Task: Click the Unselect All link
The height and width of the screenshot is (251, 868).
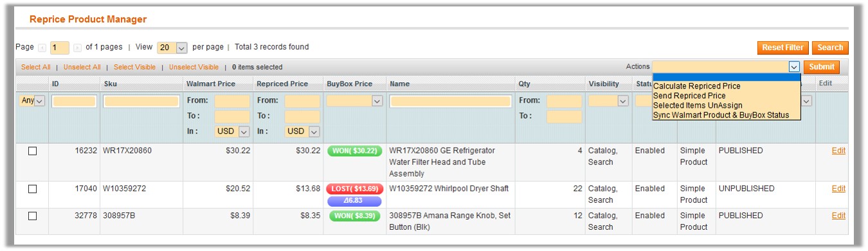Action: [x=82, y=67]
